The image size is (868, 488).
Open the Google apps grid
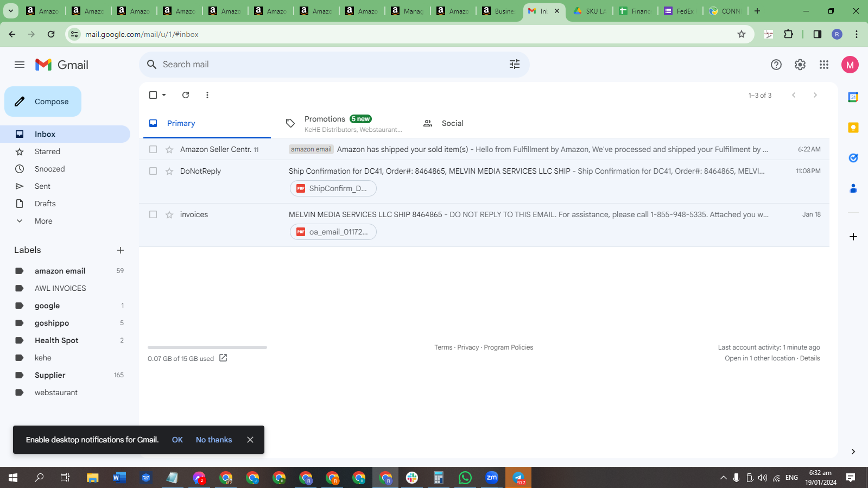(824, 65)
